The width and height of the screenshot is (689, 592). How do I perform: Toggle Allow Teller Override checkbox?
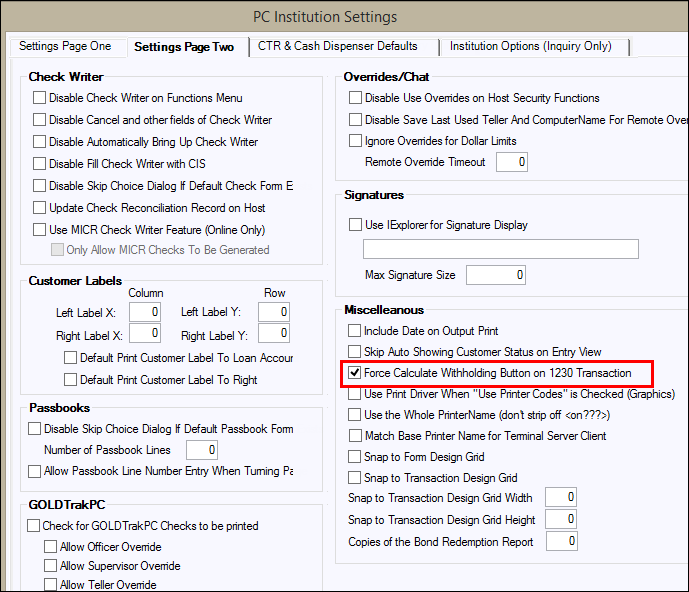pyautogui.click(x=50, y=585)
